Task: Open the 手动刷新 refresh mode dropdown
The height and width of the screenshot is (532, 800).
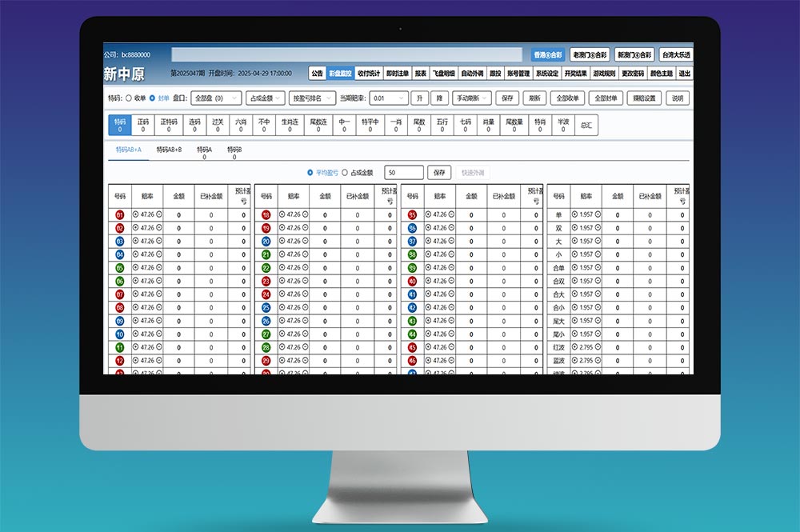Action: click(x=471, y=98)
